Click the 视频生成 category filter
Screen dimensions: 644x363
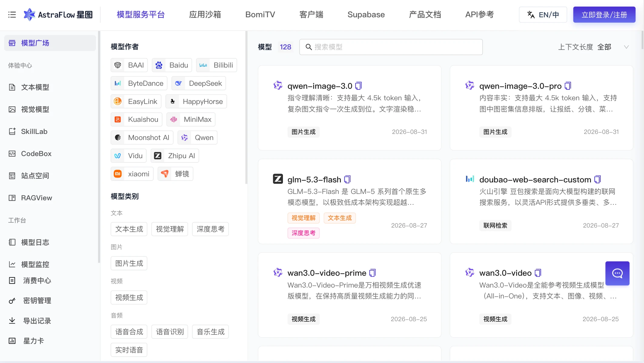click(x=129, y=298)
